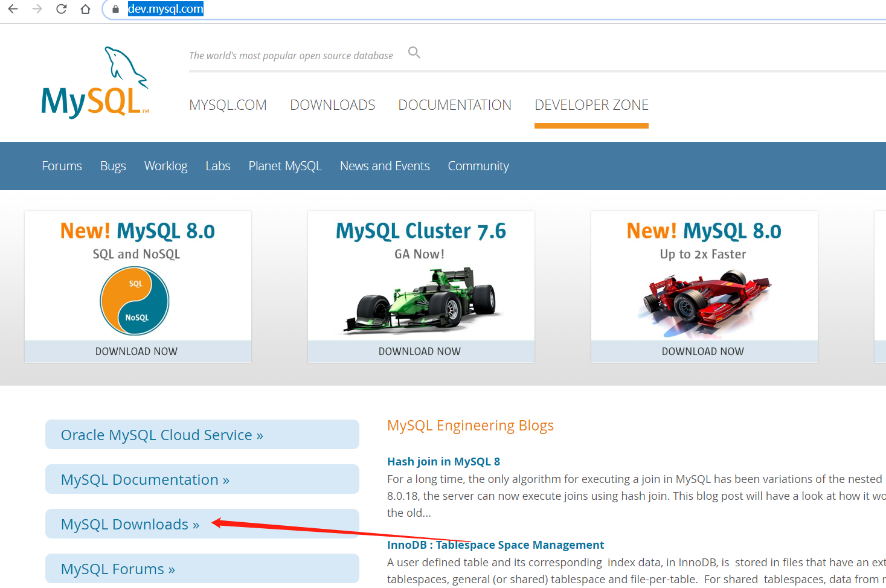The width and height of the screenshot is (886, 588).
Task: Open the Hash join in MySQL 8 blog post
Action: click(x=443, y=461)
